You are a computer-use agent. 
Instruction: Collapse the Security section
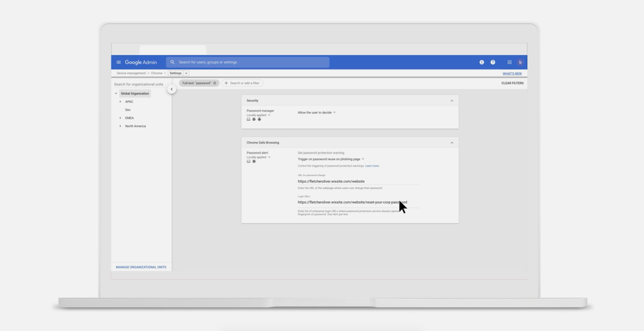pyautogui.click(x=451, y=101)
